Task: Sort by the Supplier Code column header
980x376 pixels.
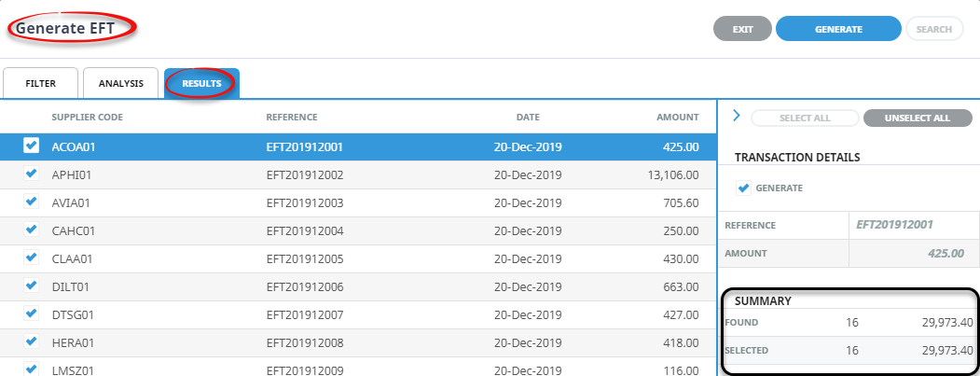Action: (x=87, y=117)
